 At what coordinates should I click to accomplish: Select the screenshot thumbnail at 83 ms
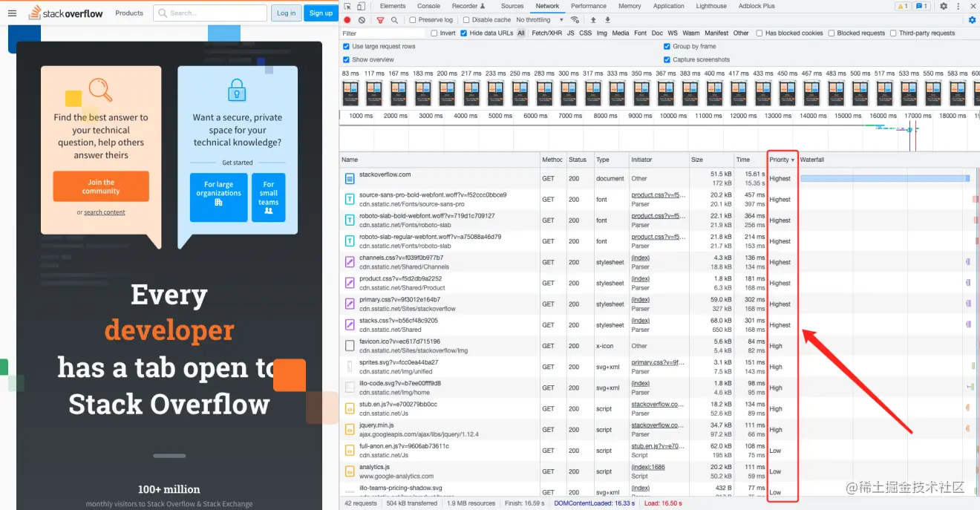[350, 94]
